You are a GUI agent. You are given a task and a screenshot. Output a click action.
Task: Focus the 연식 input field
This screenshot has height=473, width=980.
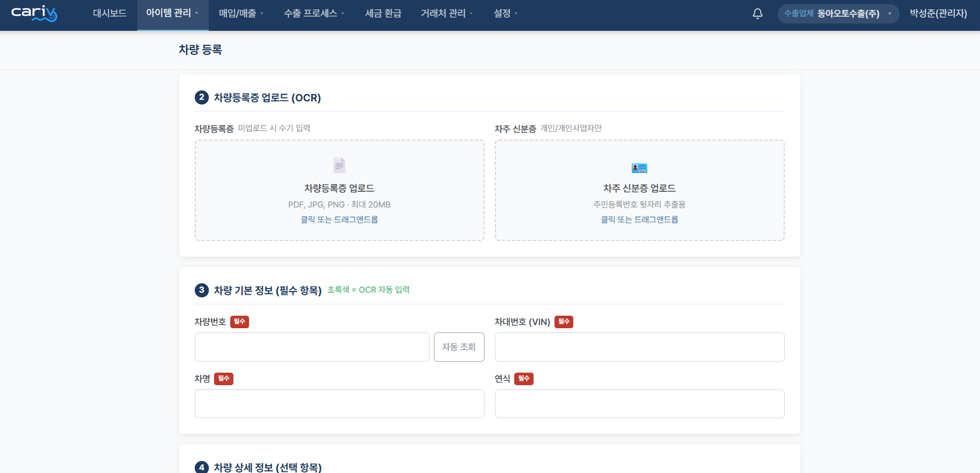[640, 404]
